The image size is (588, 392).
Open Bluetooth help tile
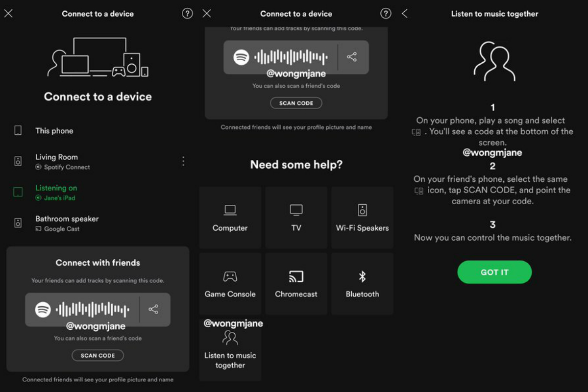(362, 284)
